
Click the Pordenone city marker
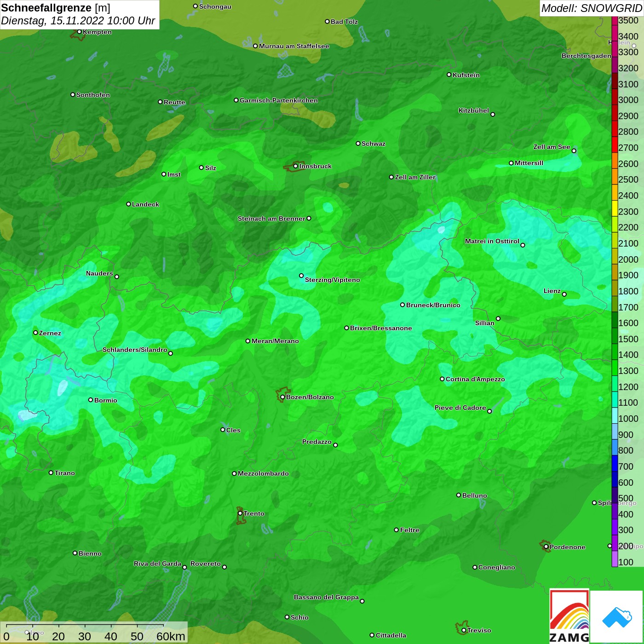[546, 547]
